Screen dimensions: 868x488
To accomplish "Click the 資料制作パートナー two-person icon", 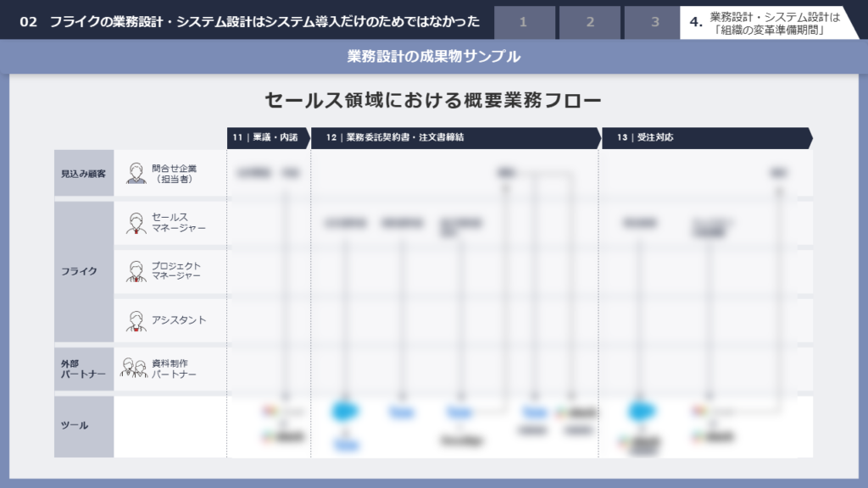I will pos(133,369).
